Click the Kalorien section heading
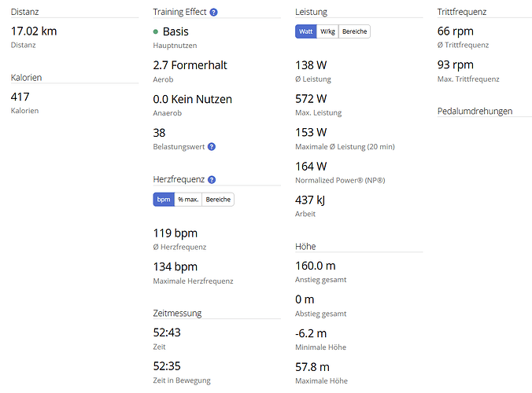Screen dimensions: 532x393 point(26,78)
